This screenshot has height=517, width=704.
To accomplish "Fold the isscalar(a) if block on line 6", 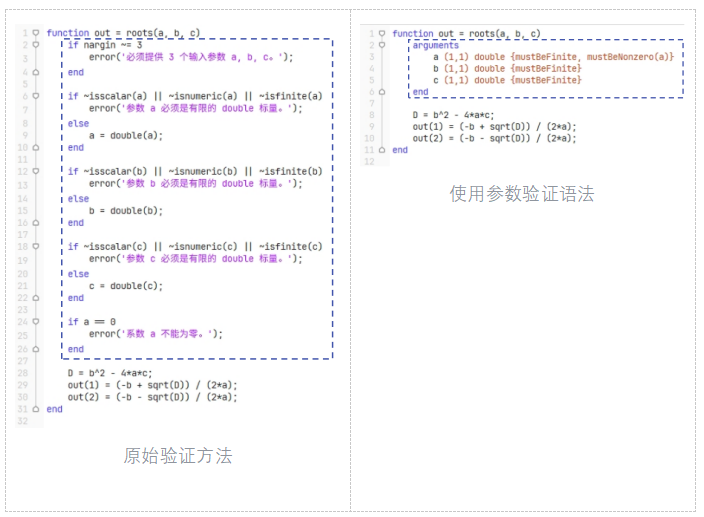I will click(36, 96).
